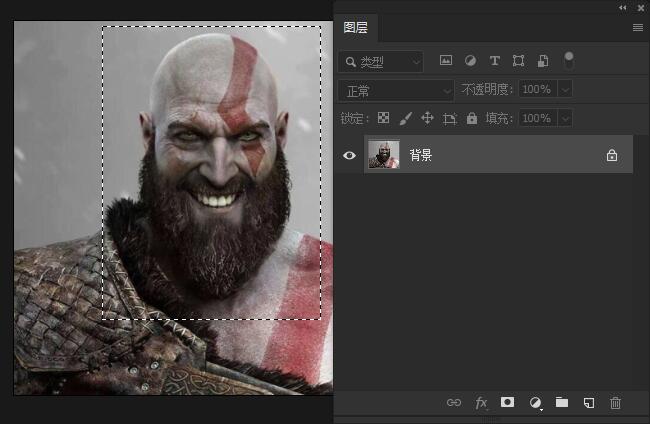The height and width of the screenshot is (424, 650).
Task: Open the layer filter type dropdown (类型)
Action: pyautogui.click(x=381, y=62)
